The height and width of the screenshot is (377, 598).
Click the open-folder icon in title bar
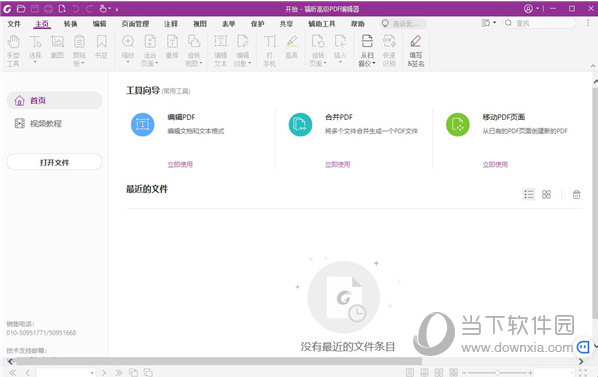21,8
